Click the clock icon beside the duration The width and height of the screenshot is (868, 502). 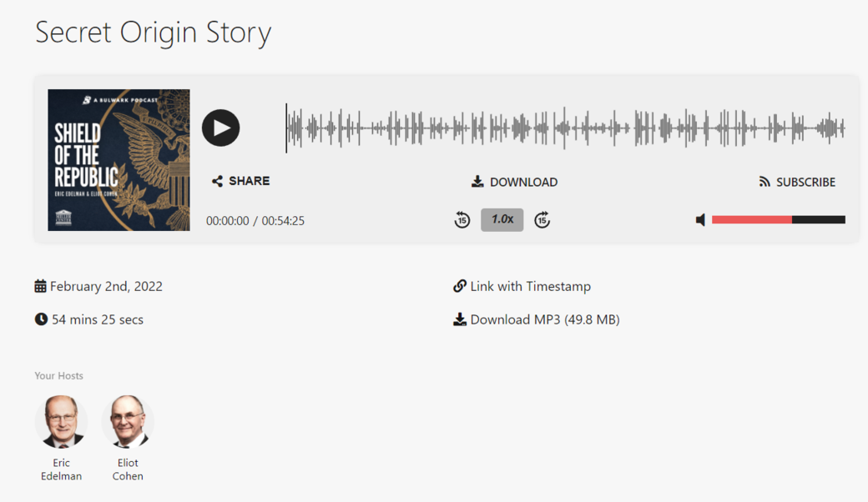coord(41,319)
